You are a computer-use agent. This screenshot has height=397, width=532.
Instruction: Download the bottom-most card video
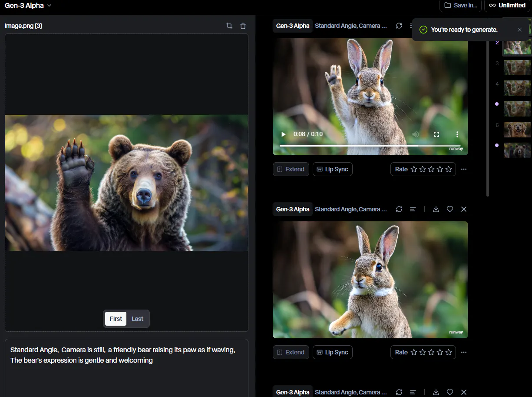click(436, 392)
